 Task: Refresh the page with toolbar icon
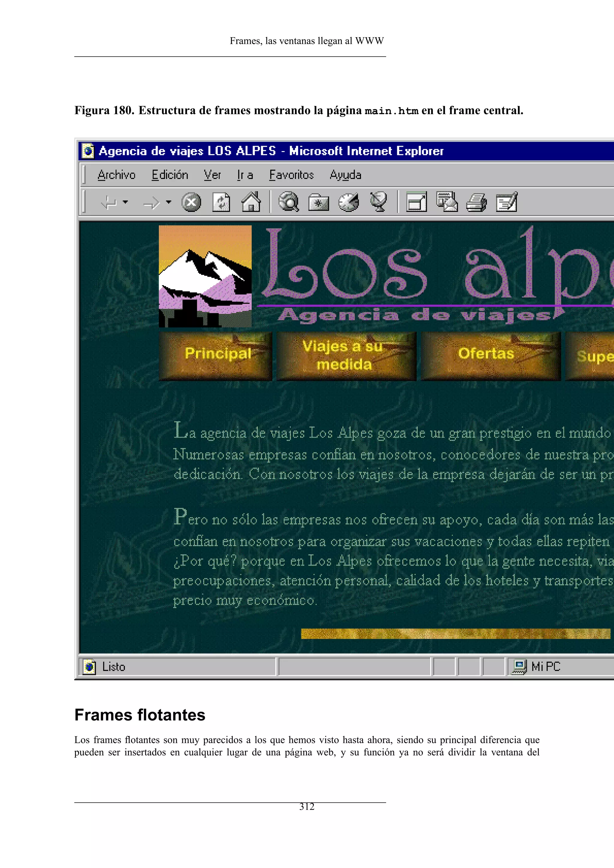221,202
